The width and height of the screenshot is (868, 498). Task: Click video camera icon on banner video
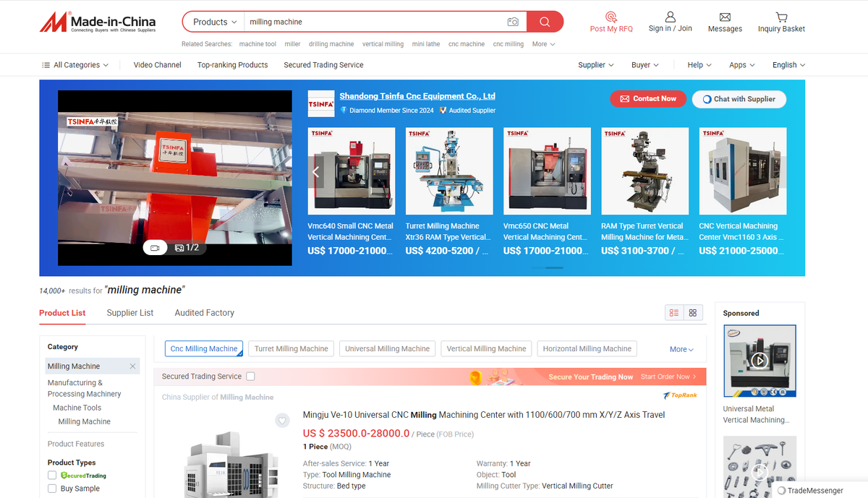tap(154, 248)
